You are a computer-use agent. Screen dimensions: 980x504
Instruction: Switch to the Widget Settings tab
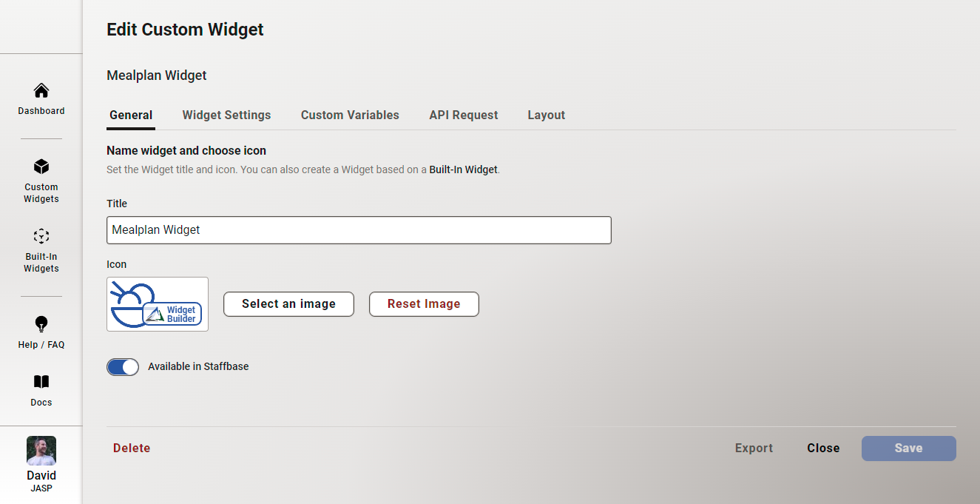pos(226,115)
